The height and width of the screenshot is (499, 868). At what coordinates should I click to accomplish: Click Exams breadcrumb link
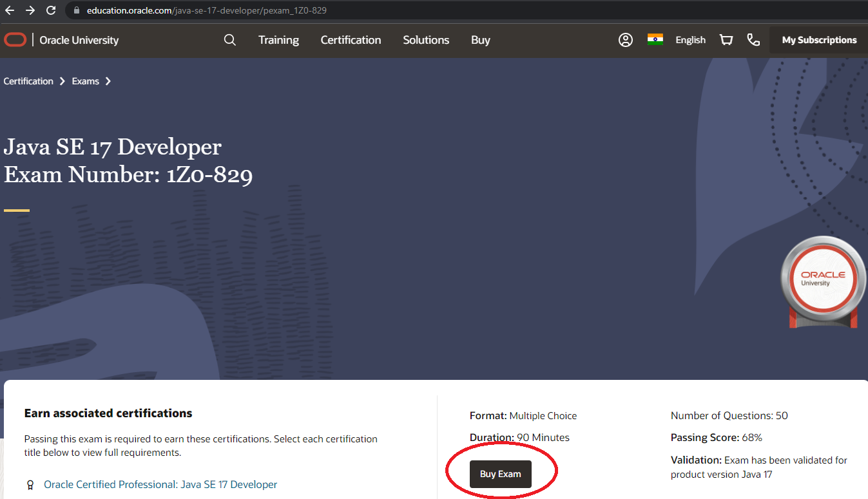tap(86, 81)
